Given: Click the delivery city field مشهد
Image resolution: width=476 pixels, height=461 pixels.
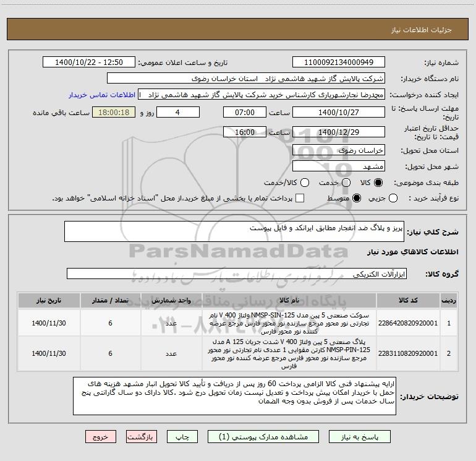Looking at the screenshot, I should coord(339,166).
